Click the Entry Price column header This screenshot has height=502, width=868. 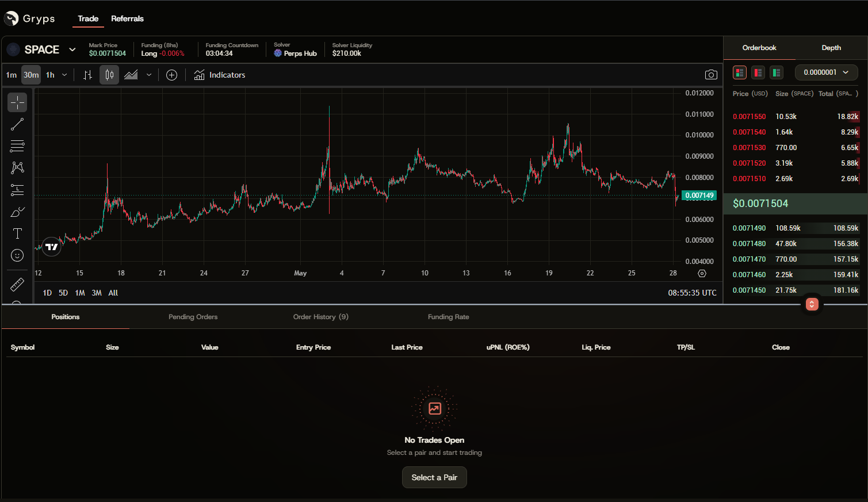pyautogui.click(x=313, y=347)
